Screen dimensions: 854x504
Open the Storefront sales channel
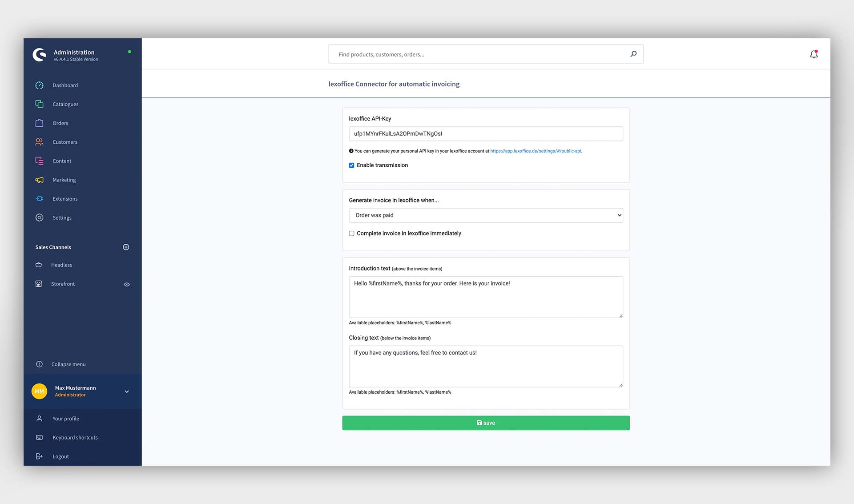click(x=63, y=284)
